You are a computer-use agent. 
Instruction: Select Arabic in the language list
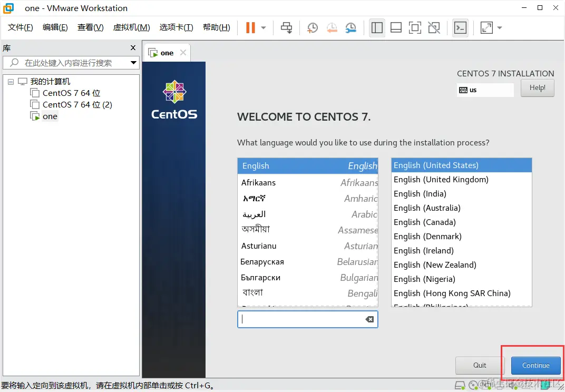[308, 214]
